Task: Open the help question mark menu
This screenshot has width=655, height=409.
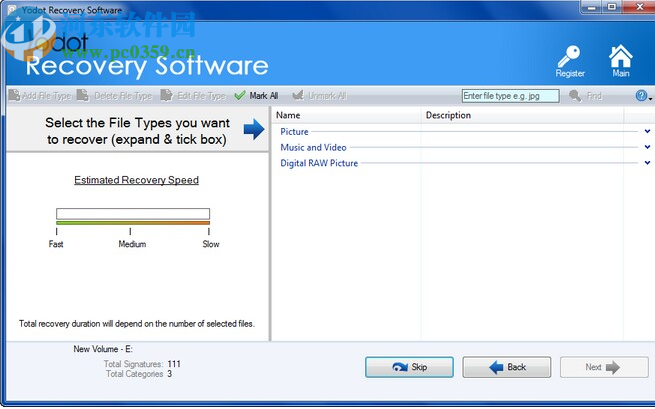Action: click(x=642, y=96)
